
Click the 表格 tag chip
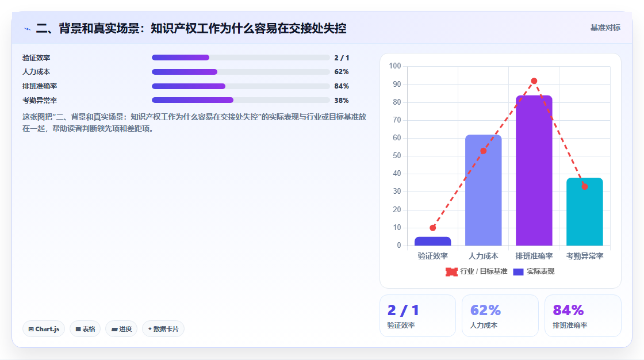click(x=85, y=329)
